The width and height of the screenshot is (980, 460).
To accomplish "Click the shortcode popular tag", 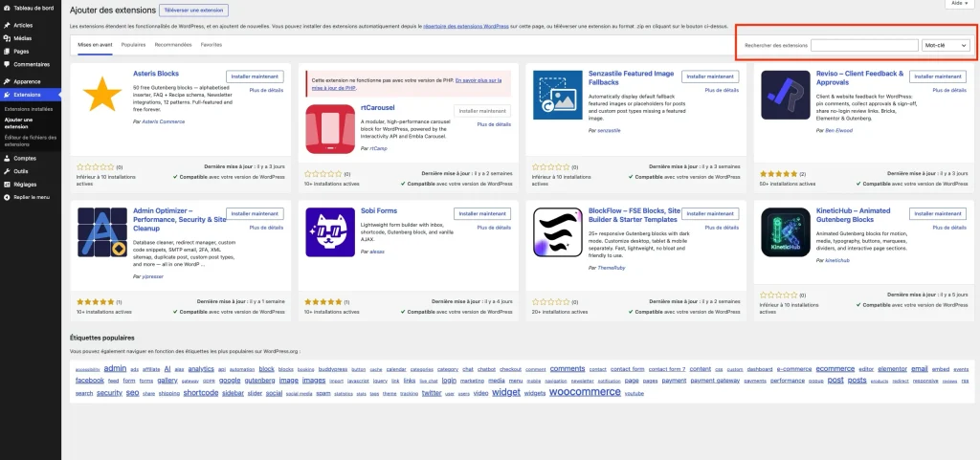I will (201, 393).
